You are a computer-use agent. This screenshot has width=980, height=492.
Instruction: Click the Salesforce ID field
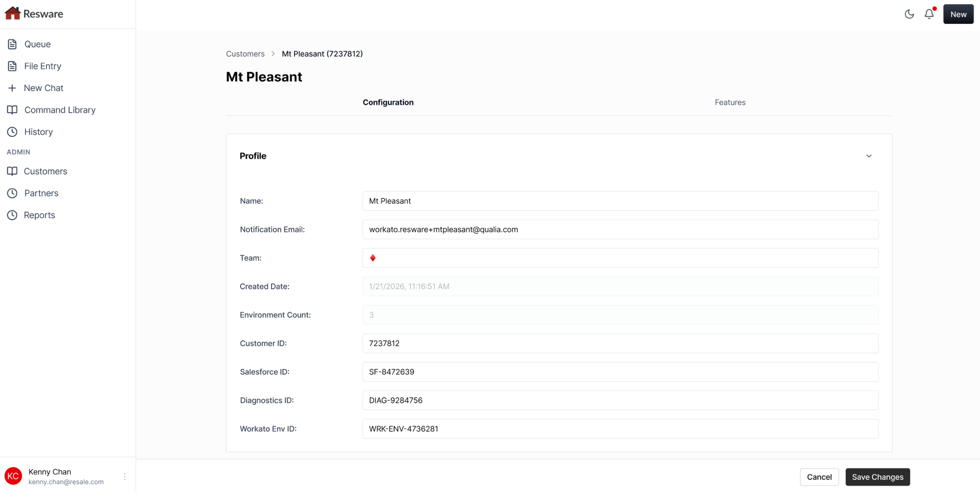point(620,372)
